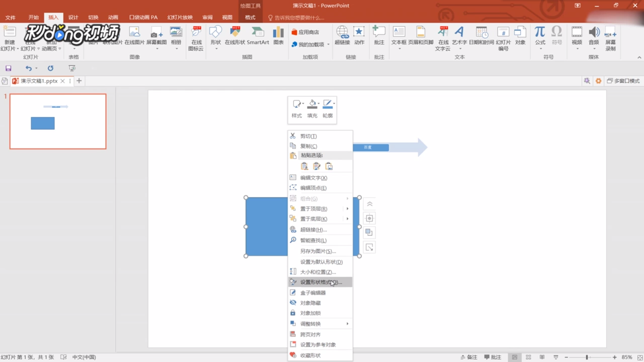The height and width of the screenshot is (362, 644).
Task: Toggle 对象隐藏 in context menu
Action: (310, 303)
